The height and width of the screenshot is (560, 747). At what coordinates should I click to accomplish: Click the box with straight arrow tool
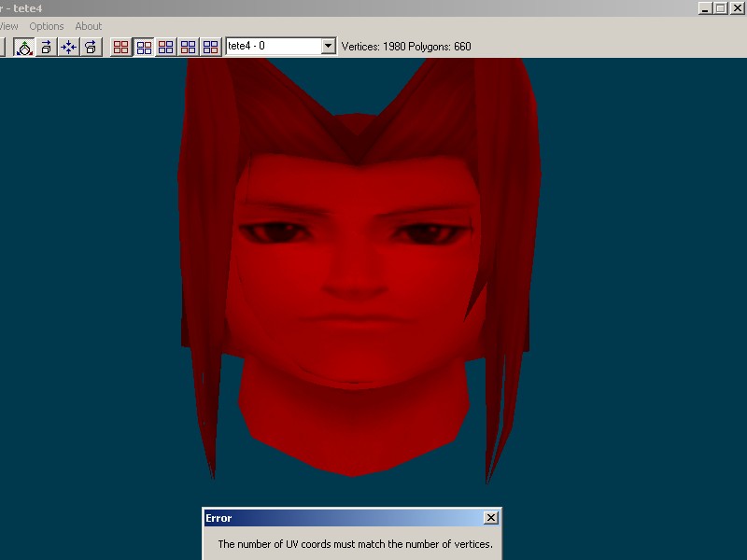point(47,47)
